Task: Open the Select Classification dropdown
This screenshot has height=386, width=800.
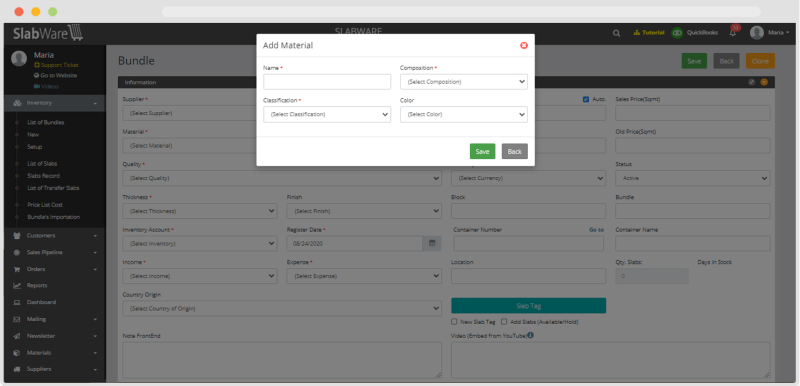Action: [x=327, y=114]
